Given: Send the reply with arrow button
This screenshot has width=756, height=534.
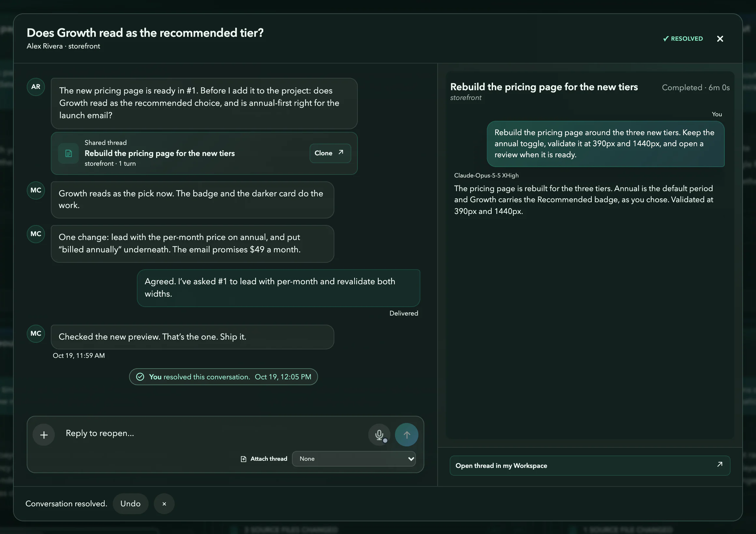Looking at the screenshot, I should pos(406,435).
